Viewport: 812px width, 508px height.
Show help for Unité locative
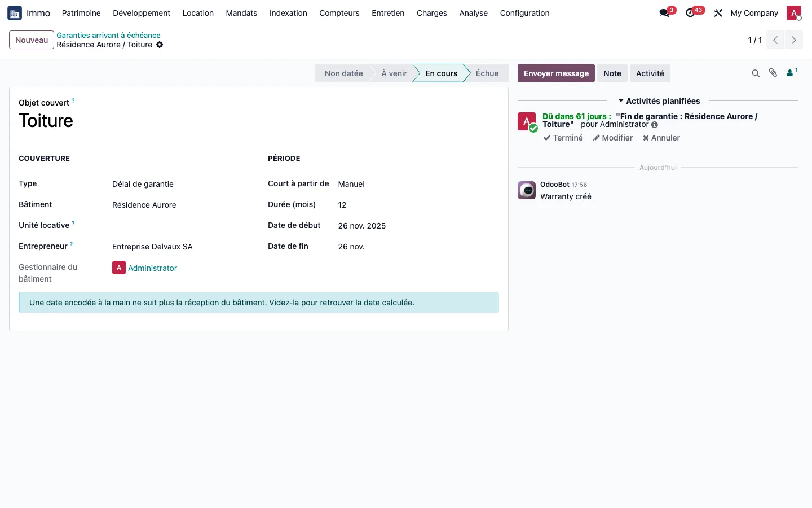point(73,223)
